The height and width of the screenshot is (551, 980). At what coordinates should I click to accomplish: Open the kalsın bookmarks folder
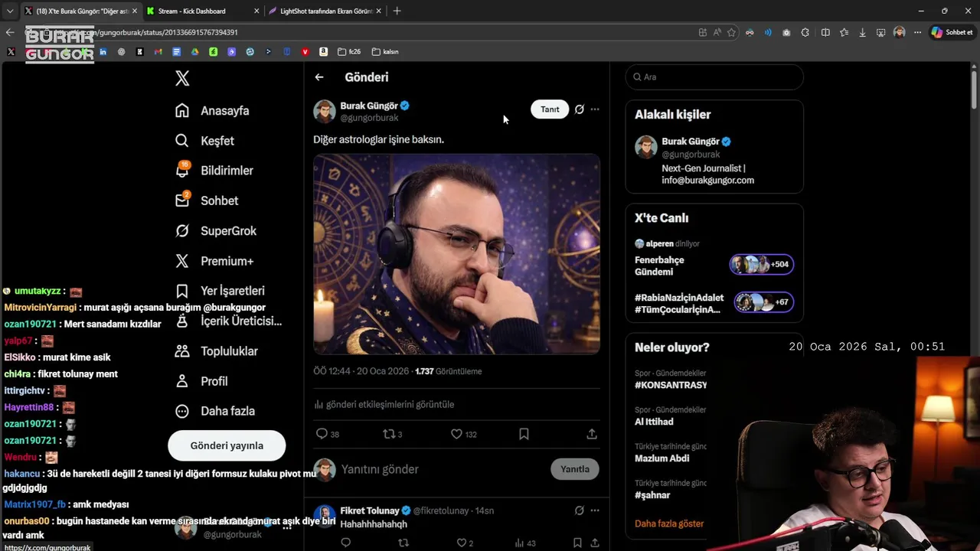[x=385, y=52]
